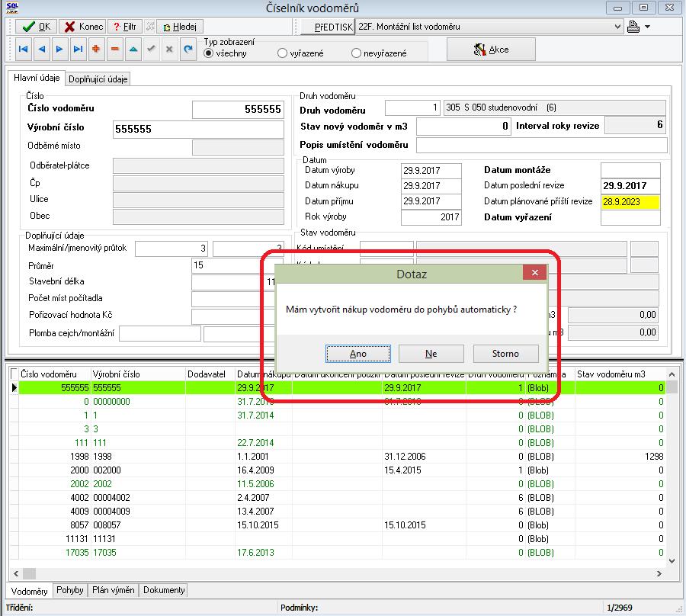Go to the next record

point(59,50)
